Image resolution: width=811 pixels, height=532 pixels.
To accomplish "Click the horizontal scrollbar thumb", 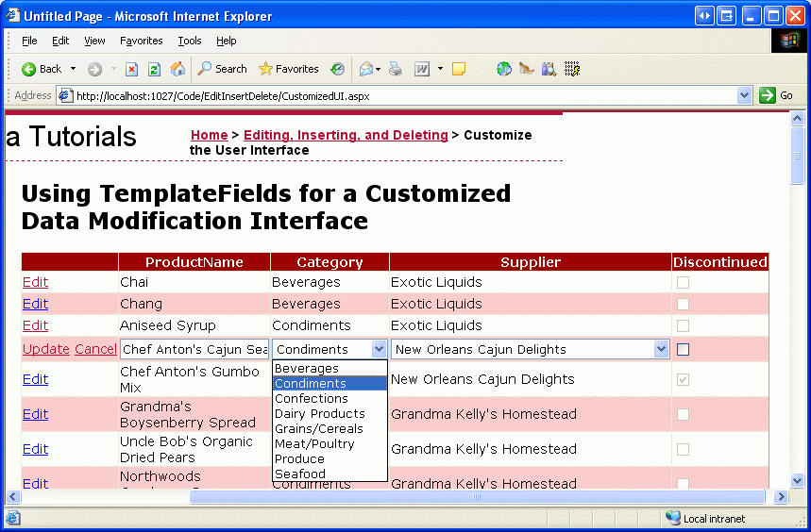I will click(477, 497).
